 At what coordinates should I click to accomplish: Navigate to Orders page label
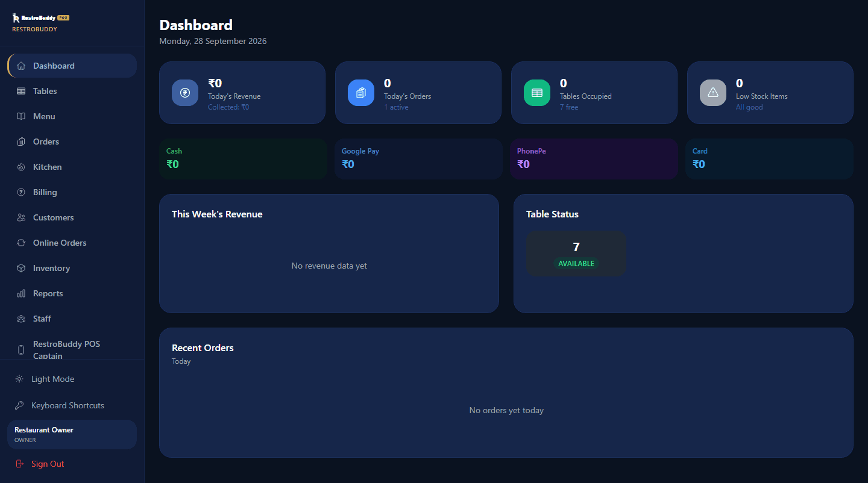coord(46,142)
